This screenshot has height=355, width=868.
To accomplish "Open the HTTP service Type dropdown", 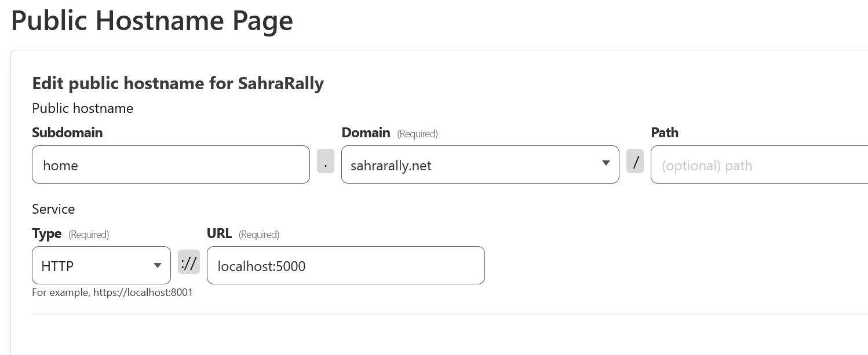I will (x=93, y=266).
